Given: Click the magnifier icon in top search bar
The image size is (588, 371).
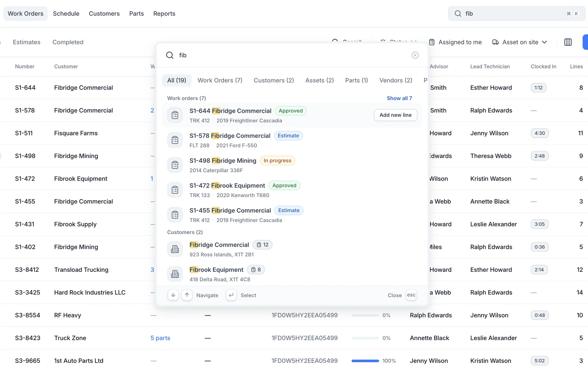Looking at the screenshot, I should (458, 14).
